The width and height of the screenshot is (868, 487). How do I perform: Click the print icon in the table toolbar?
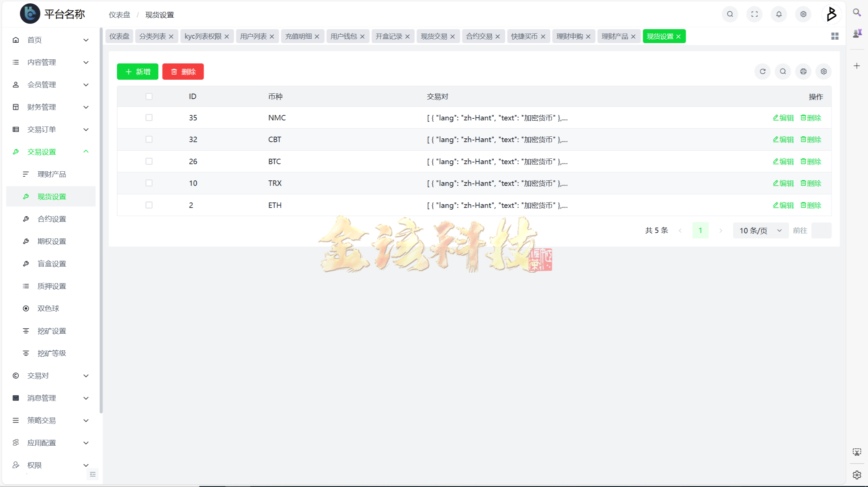[x=803, y=72]
